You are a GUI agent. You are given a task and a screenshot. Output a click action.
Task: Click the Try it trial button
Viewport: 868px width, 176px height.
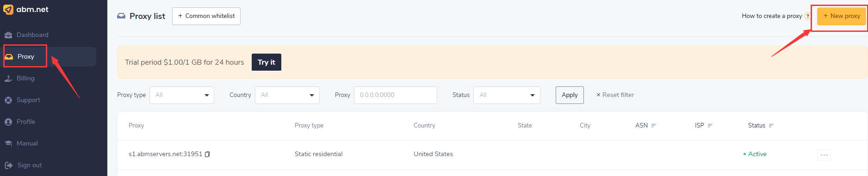tap(267, 62)
